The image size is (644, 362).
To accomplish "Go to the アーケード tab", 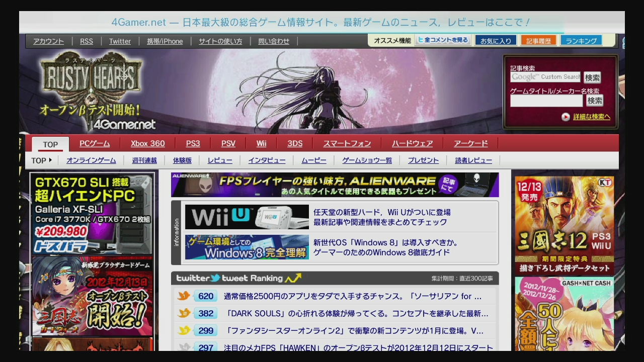I will point(471,143).
